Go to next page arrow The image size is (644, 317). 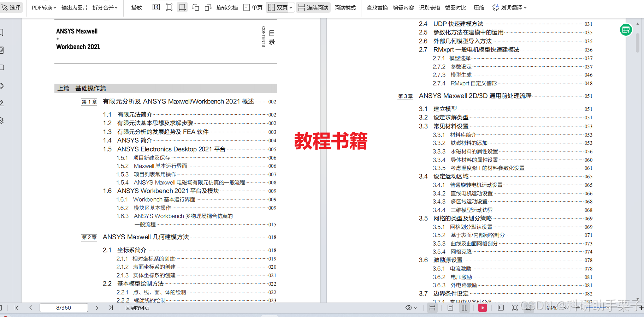97,308
